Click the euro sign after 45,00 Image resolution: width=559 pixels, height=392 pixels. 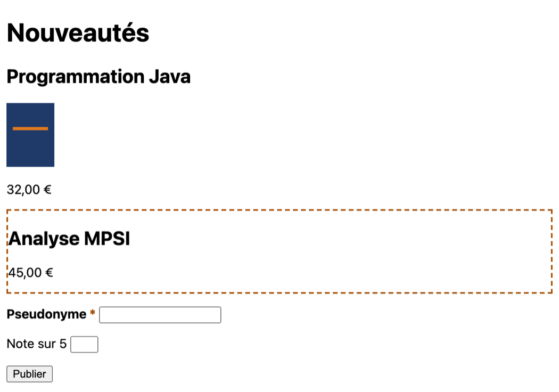[49, 273]
